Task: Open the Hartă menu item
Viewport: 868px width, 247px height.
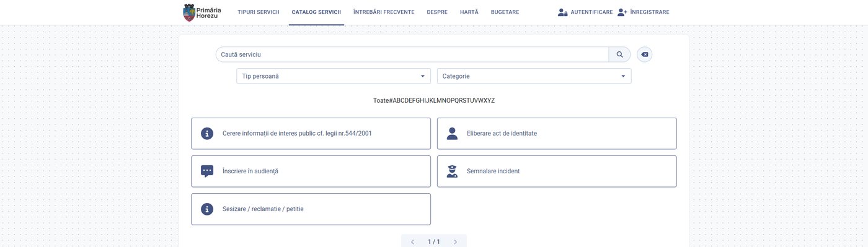Action: coord(469,12)
